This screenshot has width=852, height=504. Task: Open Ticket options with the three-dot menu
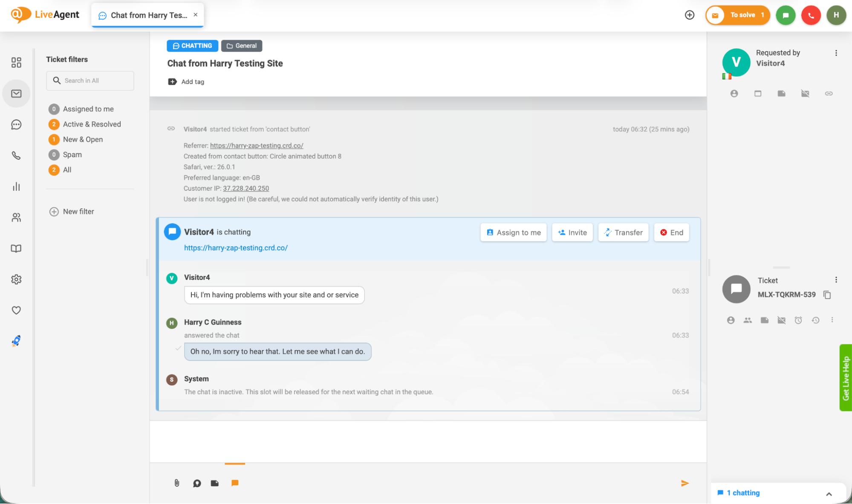click(x=836, y=279)
